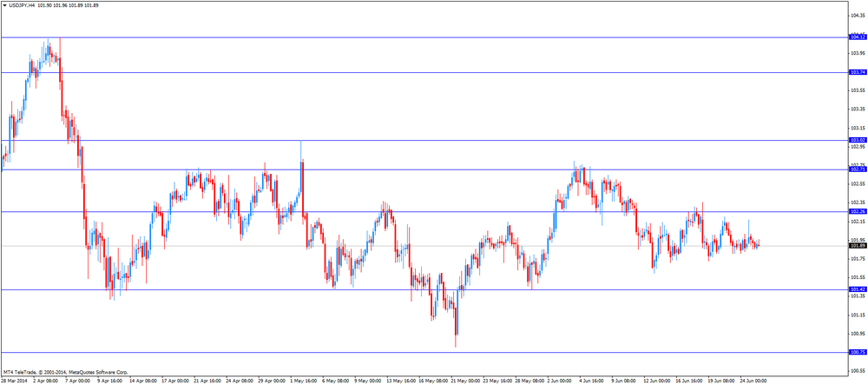The width and height of the screenshot is (868, 385).
Task: Click the 103.95 price scale value
Action: point(858,53)
